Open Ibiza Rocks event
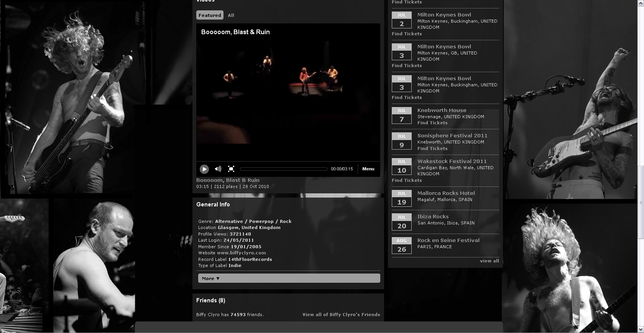Viewport: 644px width, 333px height. [433, 216]
